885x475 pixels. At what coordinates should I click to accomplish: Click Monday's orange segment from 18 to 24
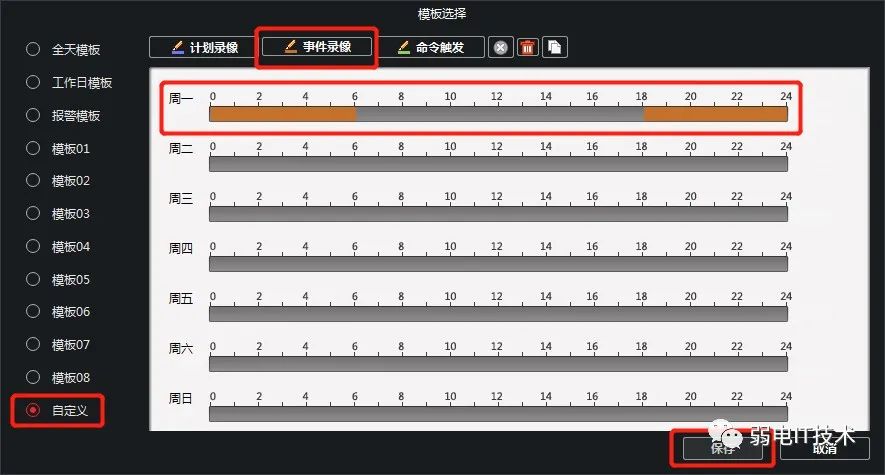(716, 114)
